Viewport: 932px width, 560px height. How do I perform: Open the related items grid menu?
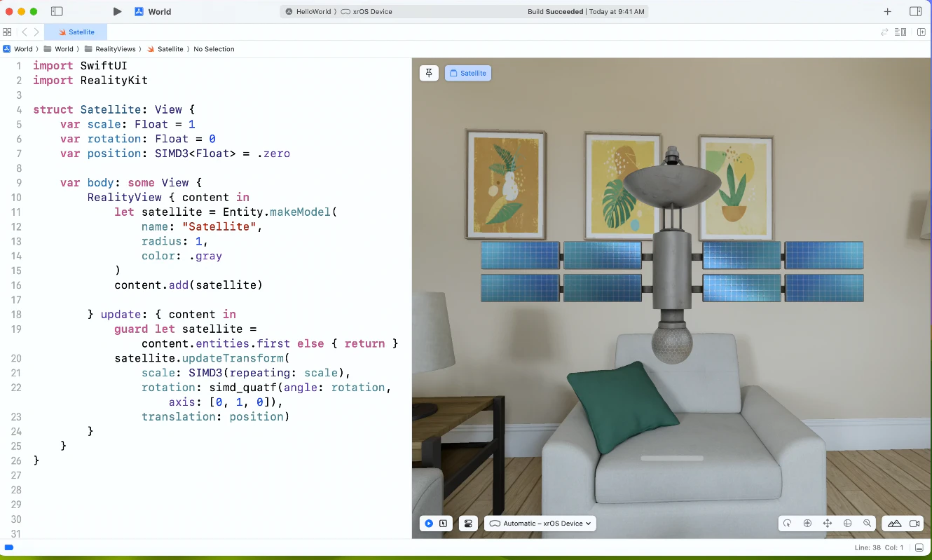tap(7, 32)
